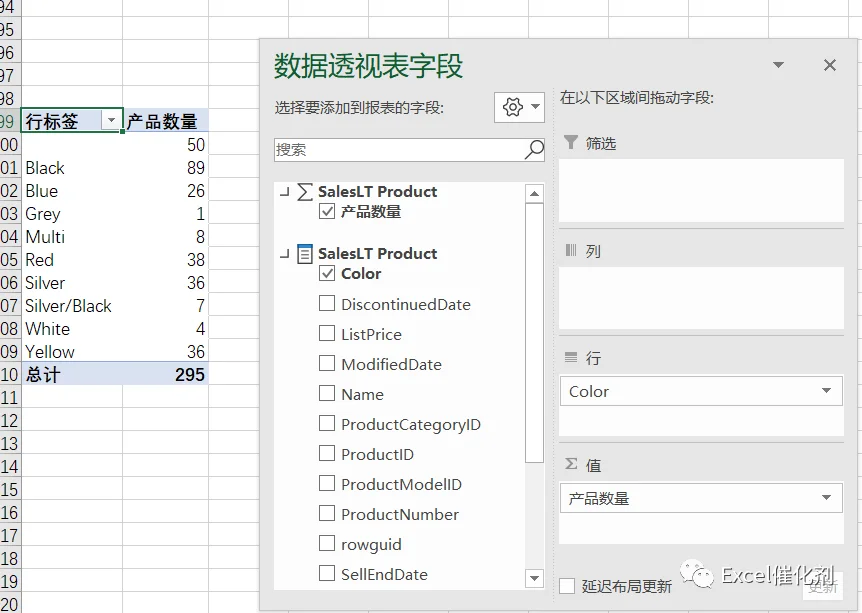
Task: Click the sigma icon beside first SalesLT Product
Action: [x=305, y=192]
